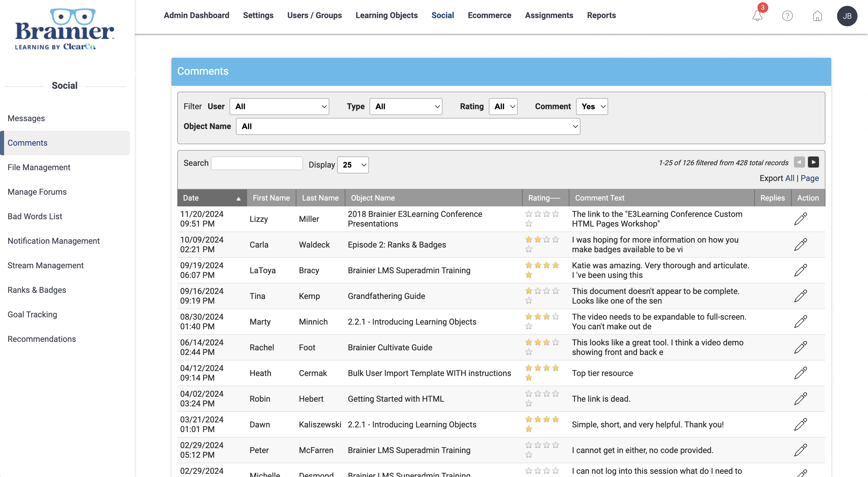868x477 pixels.
Task: Open Manage Forums in sidebar
Action: click(37, 192)
